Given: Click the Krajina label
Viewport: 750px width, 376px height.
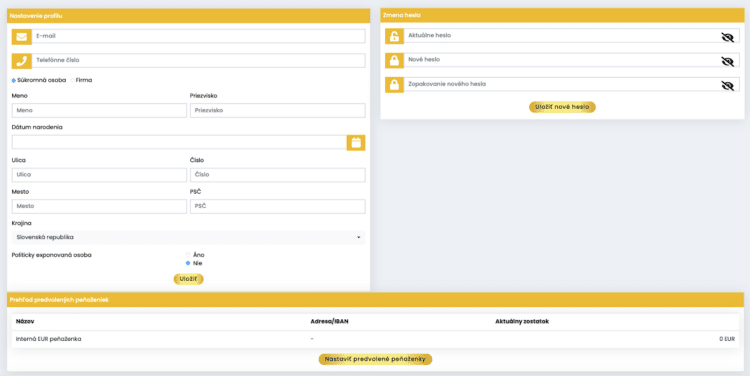Looking at the screenshot, I should [22, 223].
